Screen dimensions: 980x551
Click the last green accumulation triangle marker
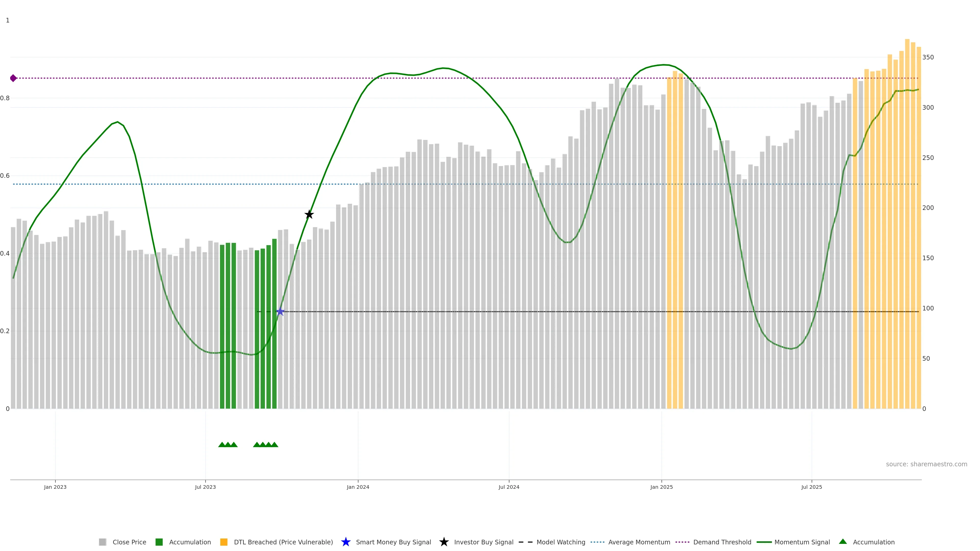(x=274, y=445)
